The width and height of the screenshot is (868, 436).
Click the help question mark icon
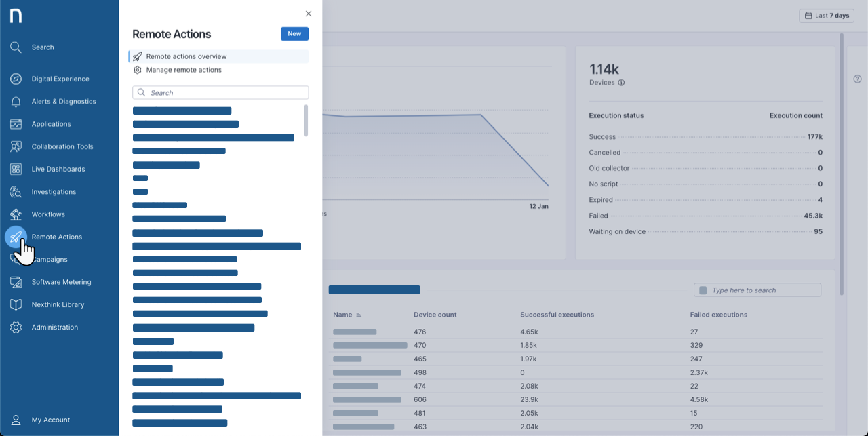tap(857, 79)
